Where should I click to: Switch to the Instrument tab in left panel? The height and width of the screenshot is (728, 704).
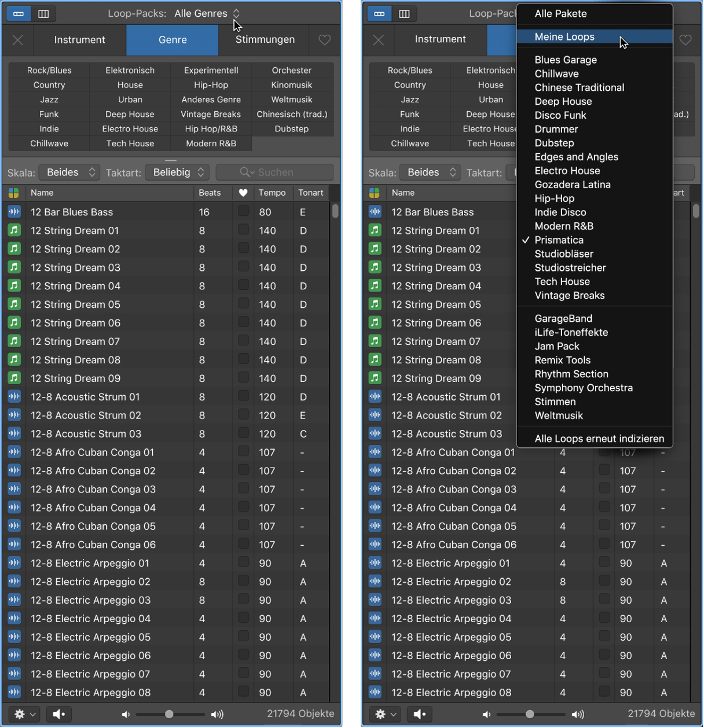pos(80,40)
